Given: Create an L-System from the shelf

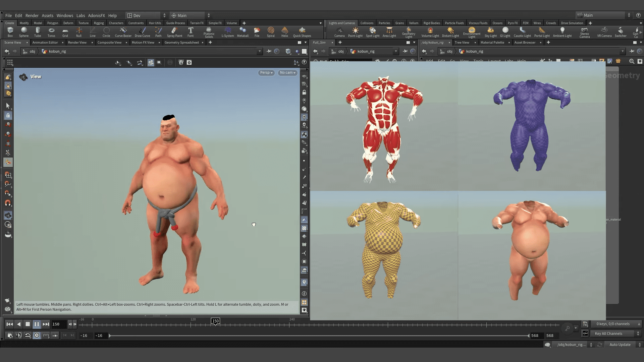Looking at the screenshot, I should tap(228, 32).
